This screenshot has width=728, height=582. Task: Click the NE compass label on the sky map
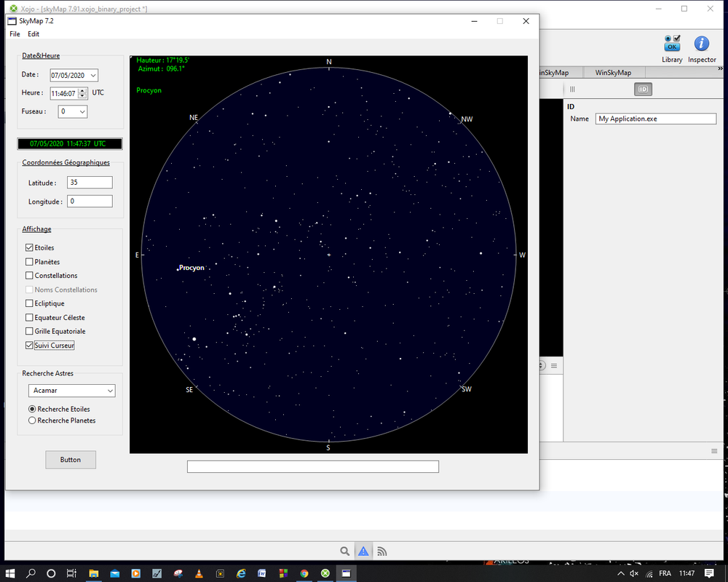pyautogui.click(x=194, y=118)
